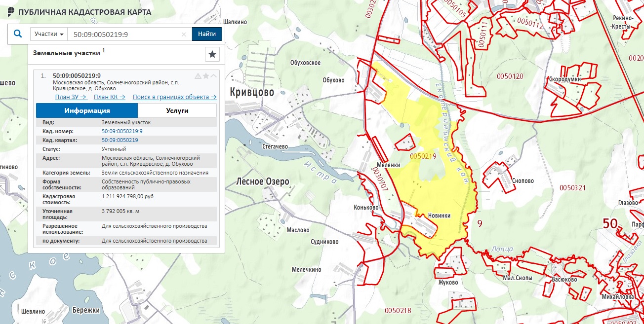This screenshot has width=644, height=324.
Task: Open the План КК link
Action: 109,97
